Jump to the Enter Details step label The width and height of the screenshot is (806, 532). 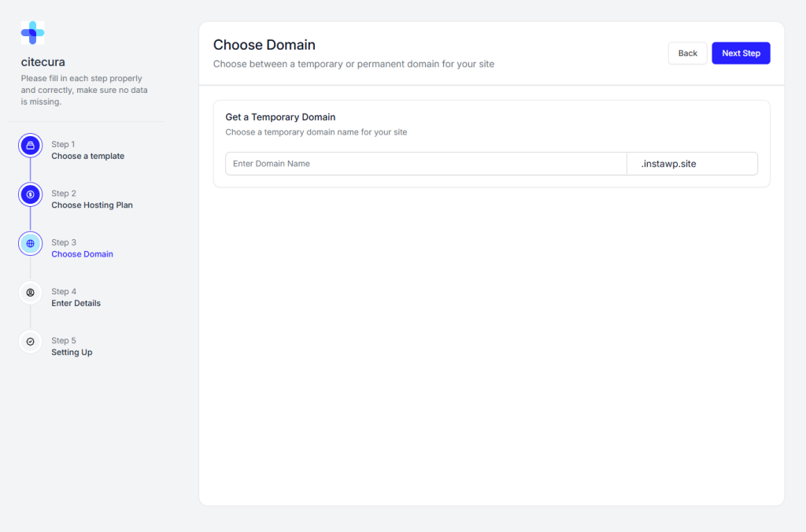pos(76,303)
